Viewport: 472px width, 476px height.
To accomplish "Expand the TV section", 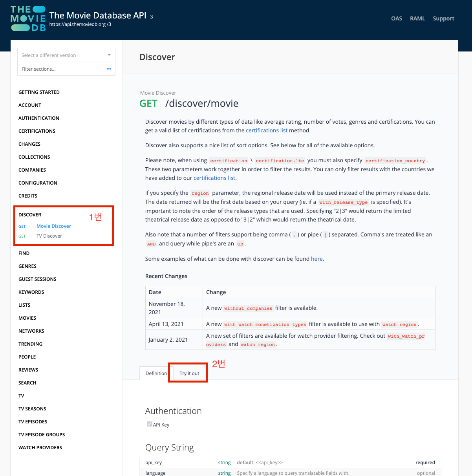I will (x=21, y=396).
